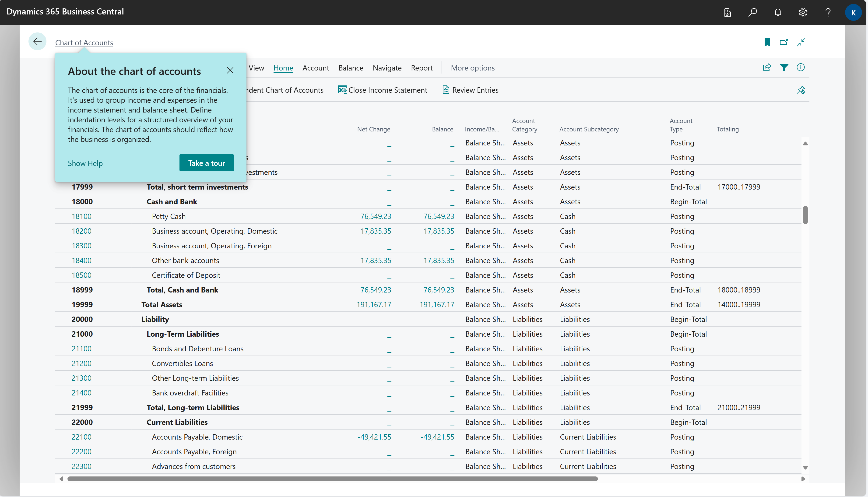Go back using the back arrow

[37, 41]
